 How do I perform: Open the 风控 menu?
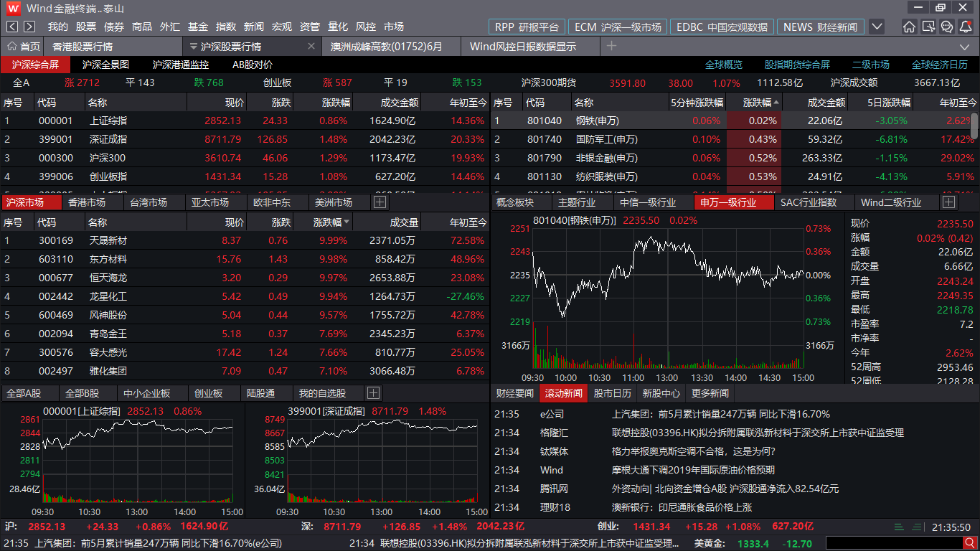(x=366, y=27)
